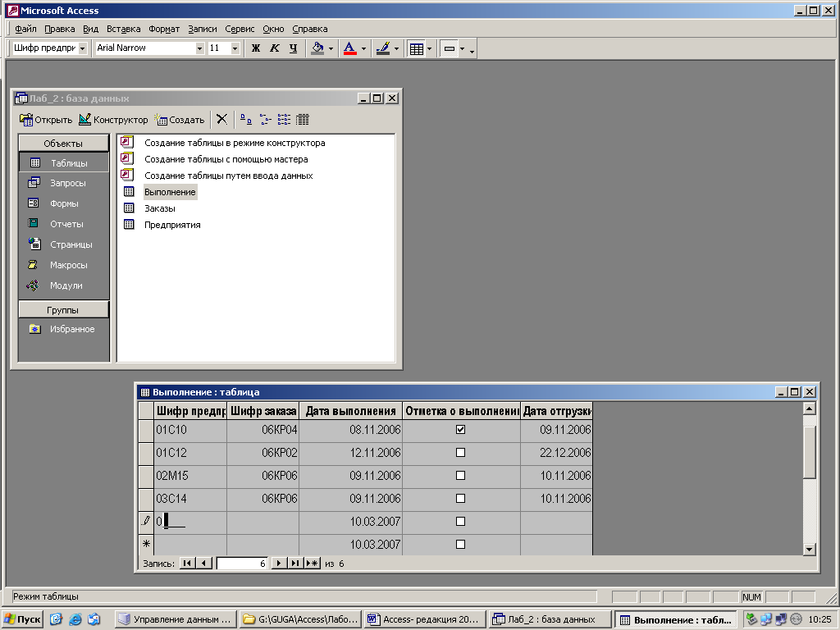Viewport: 840px width, 630px height.
Task: Open the Правка menu
Action: (59, 29)
